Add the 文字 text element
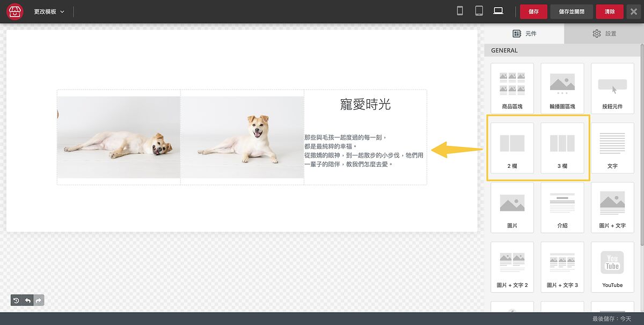This screenshot has height=325, width=644. point(612,148)
